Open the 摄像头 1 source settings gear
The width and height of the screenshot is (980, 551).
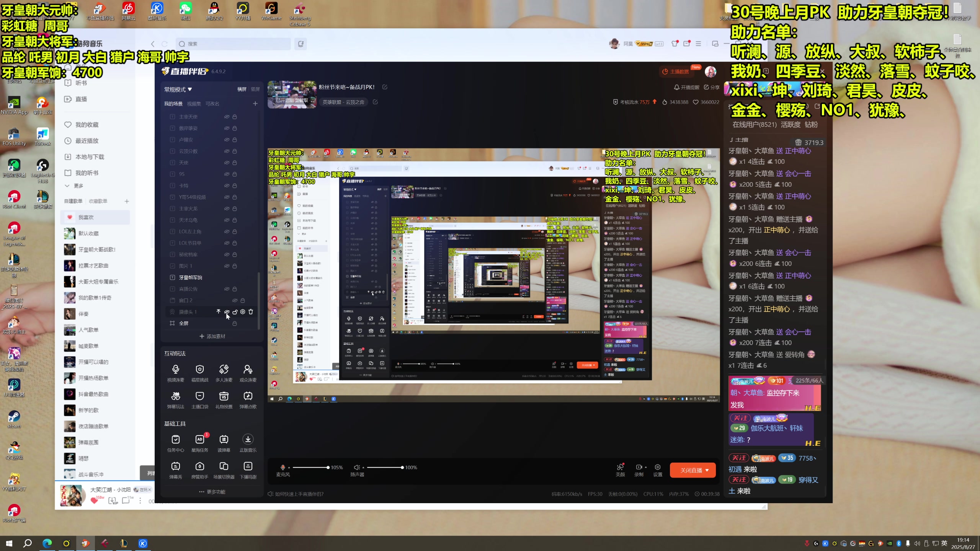[x=243, y=311]
